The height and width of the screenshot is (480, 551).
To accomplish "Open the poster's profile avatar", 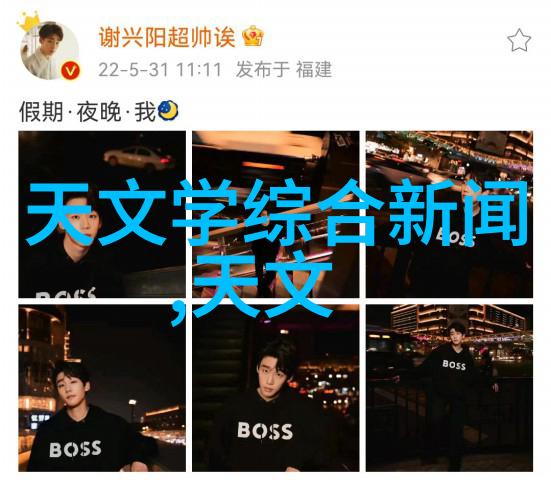I will pyautogui.click(x=50, y=50).
